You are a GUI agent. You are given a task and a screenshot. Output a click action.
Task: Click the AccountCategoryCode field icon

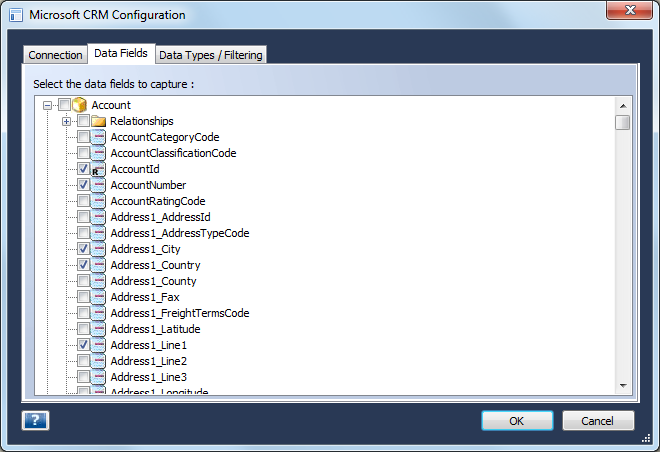coord(98,137)
